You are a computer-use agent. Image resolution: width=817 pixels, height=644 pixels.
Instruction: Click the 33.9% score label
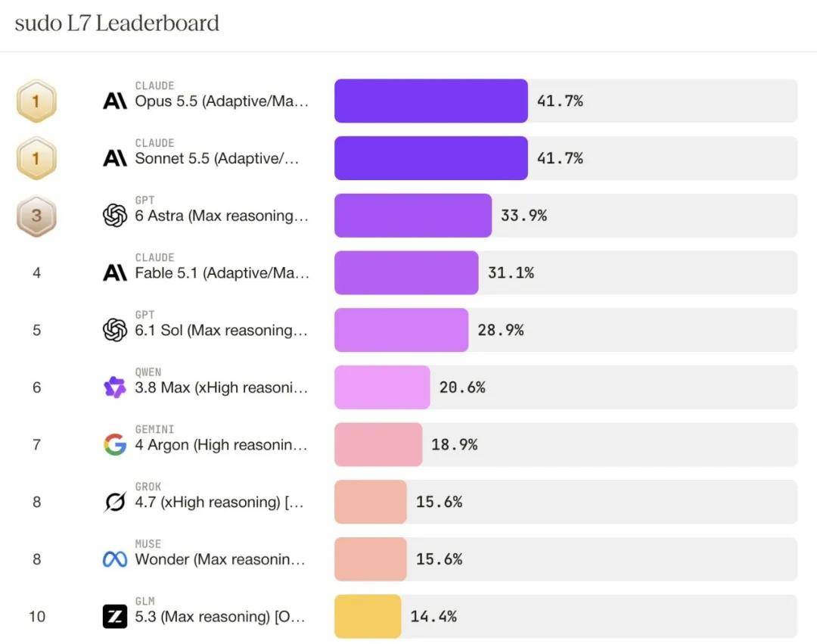point(523,215)
